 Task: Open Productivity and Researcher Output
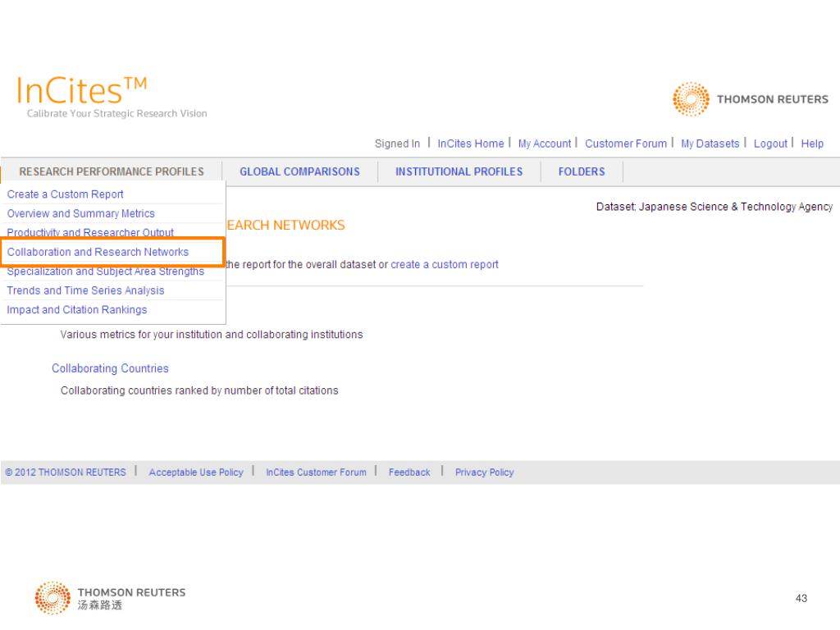pos(90,232)
